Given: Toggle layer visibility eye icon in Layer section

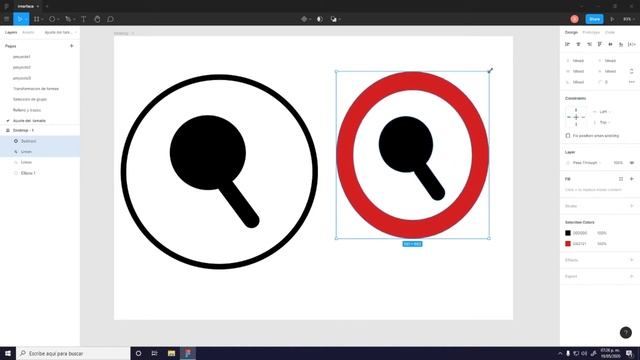Looking at the screenshot, I should tap(632, 162).
